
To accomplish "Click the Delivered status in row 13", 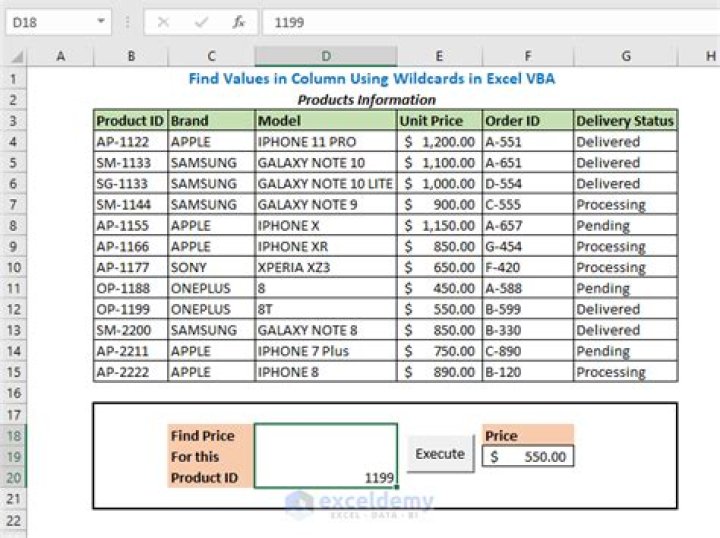I will 625,331.
